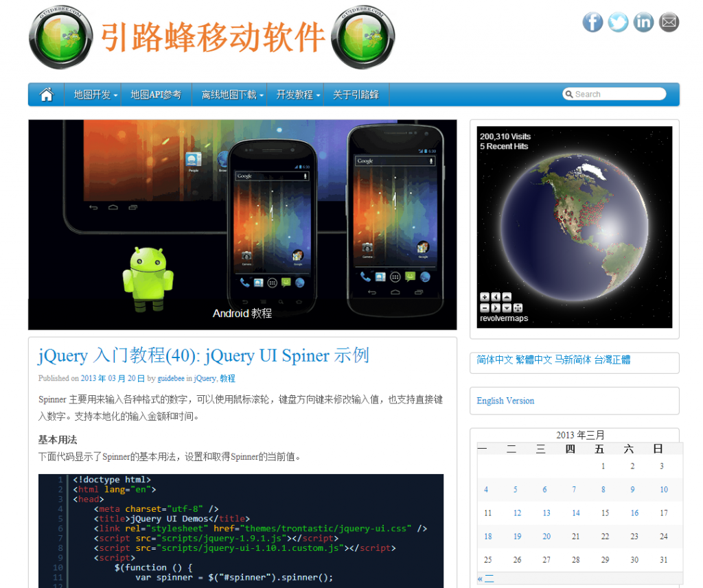The image size is (703, 588).
Task: Click the Android 教程 banner image
Action: tap(242, 224)
